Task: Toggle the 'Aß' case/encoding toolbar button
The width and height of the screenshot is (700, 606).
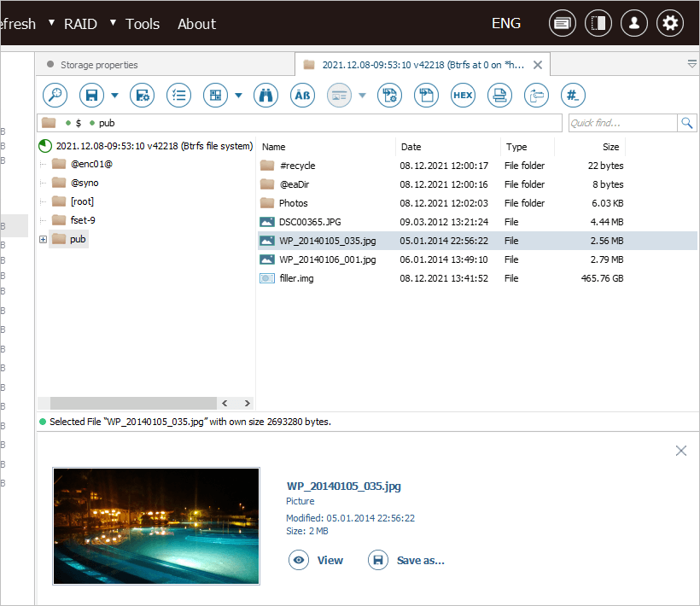Action: pos(303,96)
